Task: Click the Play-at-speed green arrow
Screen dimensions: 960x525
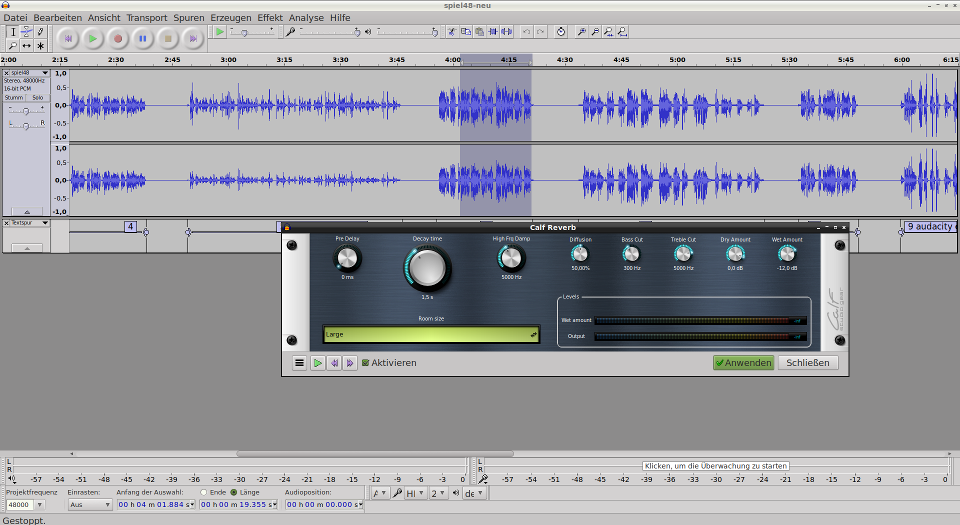Action: (220, 32)
